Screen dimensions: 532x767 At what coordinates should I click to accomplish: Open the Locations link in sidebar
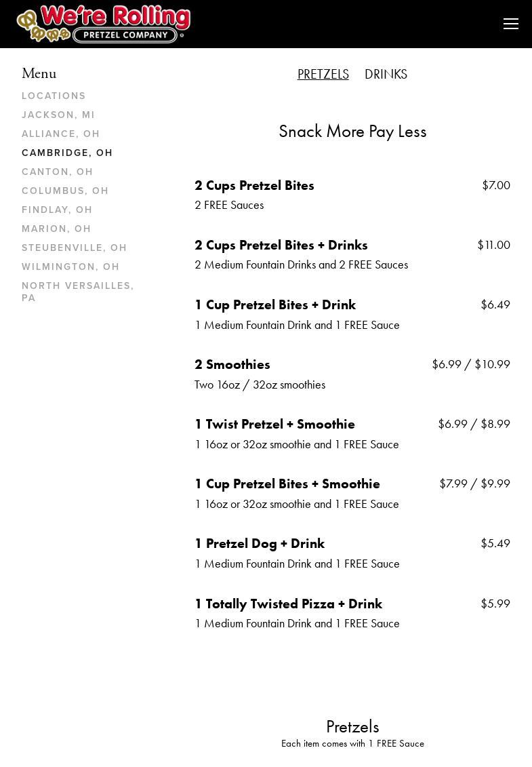54,96
